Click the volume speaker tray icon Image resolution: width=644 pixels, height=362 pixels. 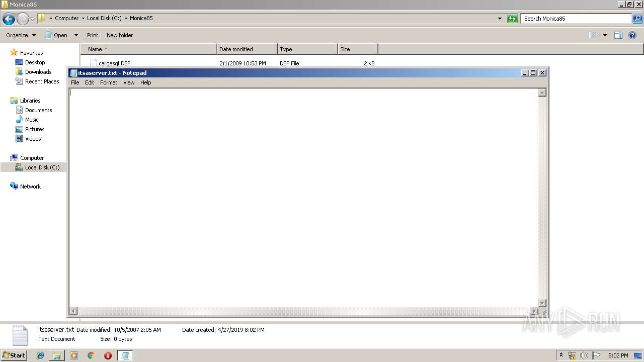coord(584,355)
